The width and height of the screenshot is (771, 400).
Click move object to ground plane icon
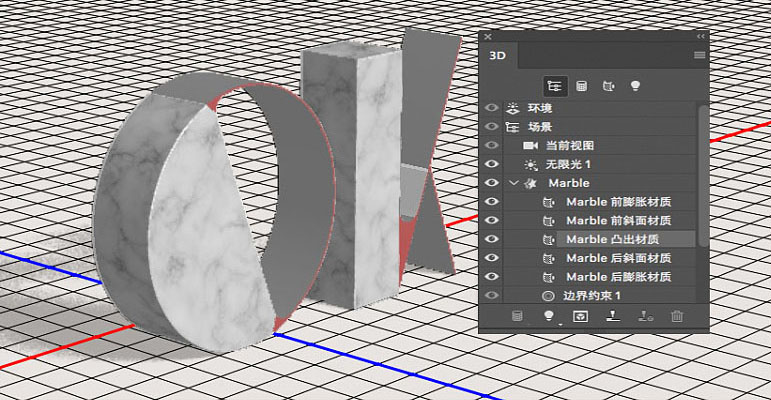613,316
